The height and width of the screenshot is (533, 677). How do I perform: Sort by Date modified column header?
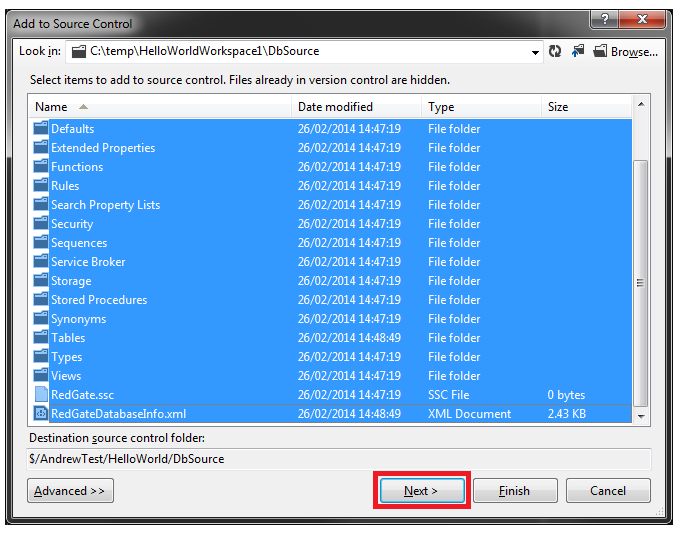355,107
